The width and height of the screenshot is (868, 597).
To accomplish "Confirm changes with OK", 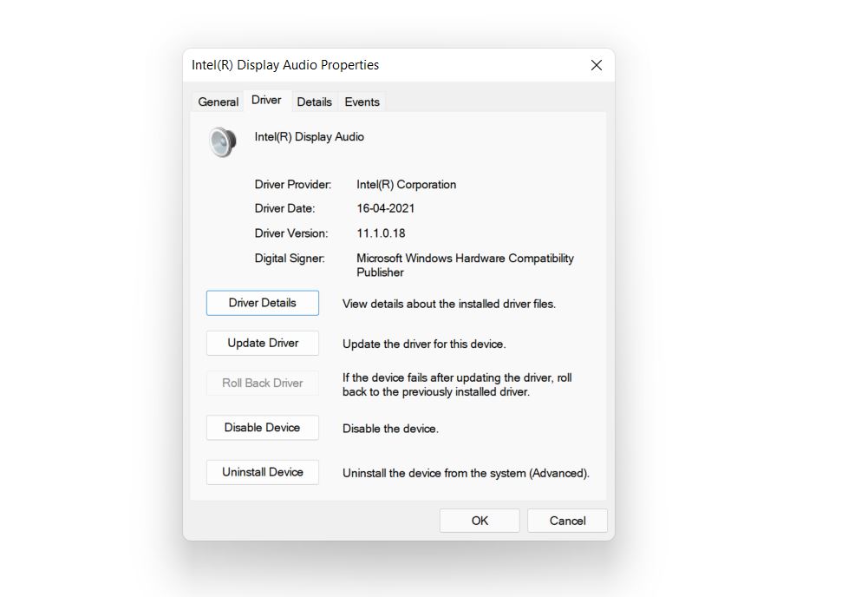I will [x=479, y=520].
